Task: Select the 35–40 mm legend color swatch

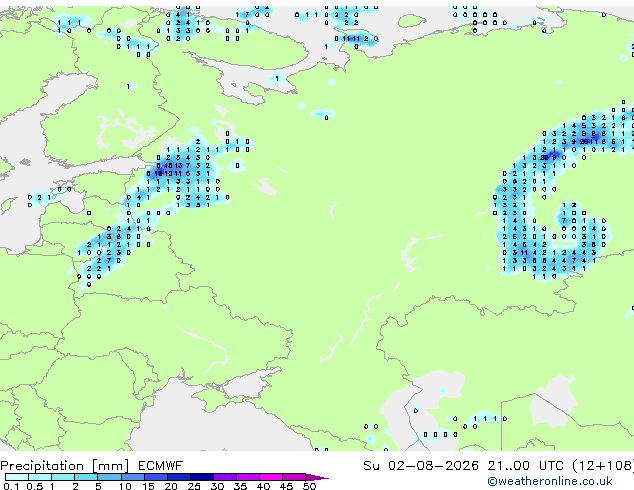Action: point(248,477)
